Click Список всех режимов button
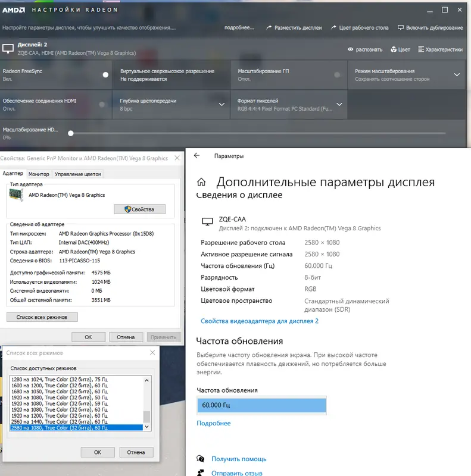The width and height of the screenshot is (471, 476). 42,317
